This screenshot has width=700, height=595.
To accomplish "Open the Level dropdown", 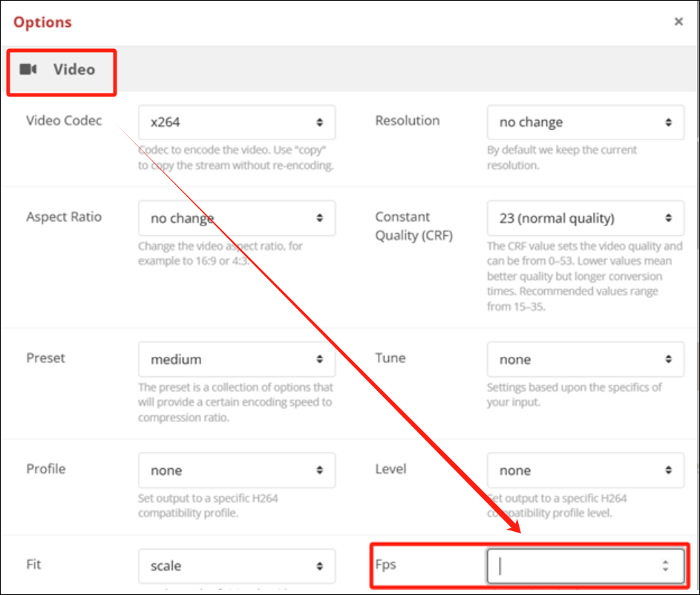I will coord(586,471).
